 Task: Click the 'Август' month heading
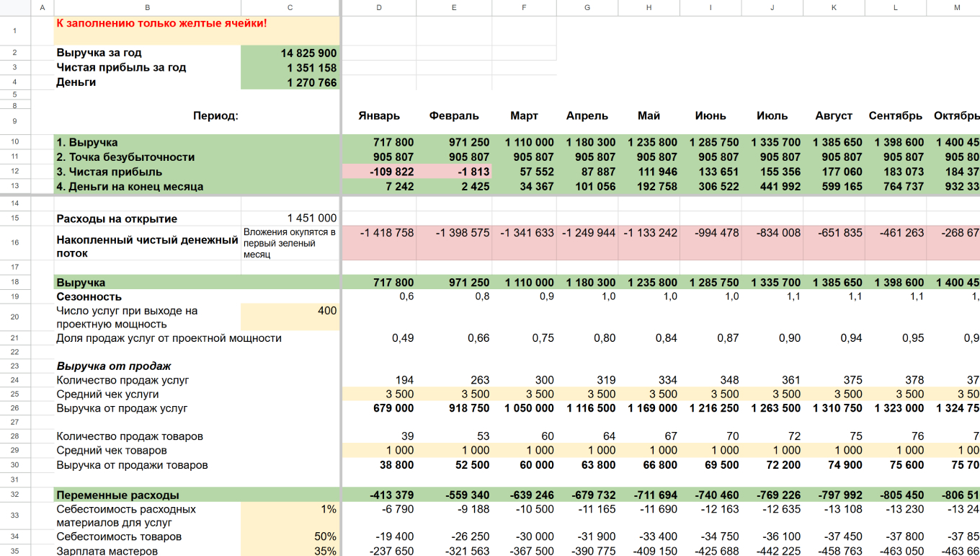834,115
